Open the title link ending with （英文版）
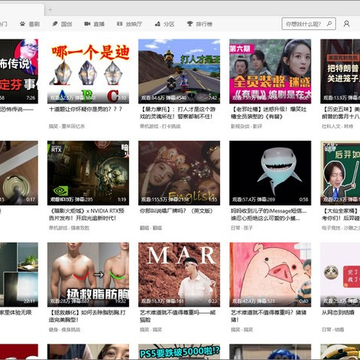 pyautogui.click(x=176, y=211)
